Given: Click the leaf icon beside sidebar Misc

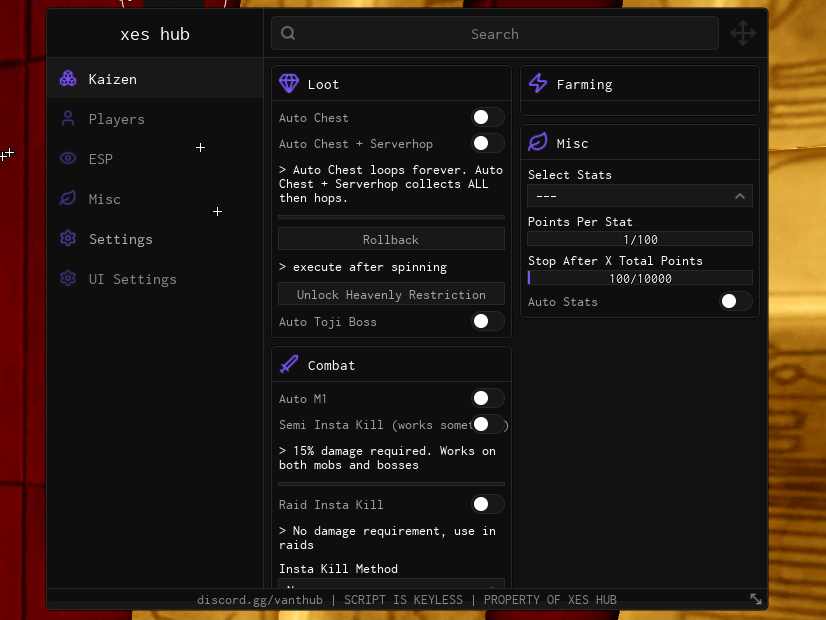Looking at the screenshot, I should coord(68,198).
